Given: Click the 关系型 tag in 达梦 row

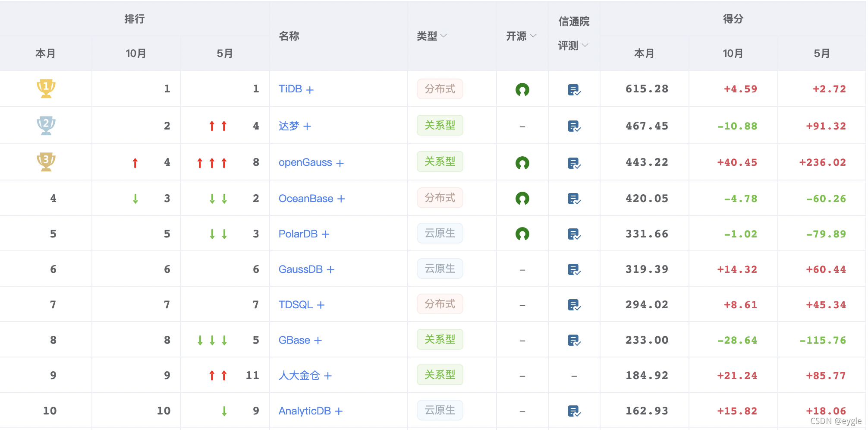Looking at the screenshot, I should tap(440, 125).
